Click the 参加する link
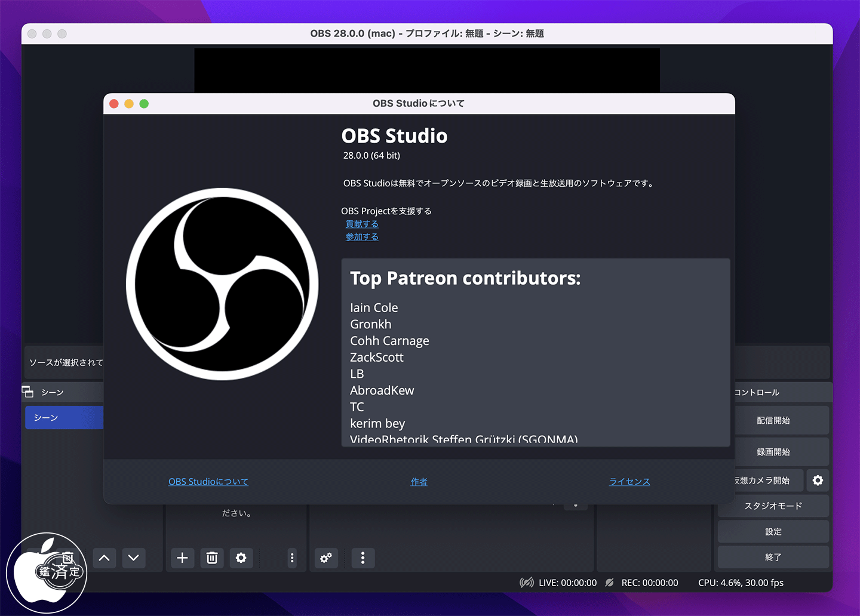Screen dimensions: 860x616 pyautogui.click(x=362, y=237)
